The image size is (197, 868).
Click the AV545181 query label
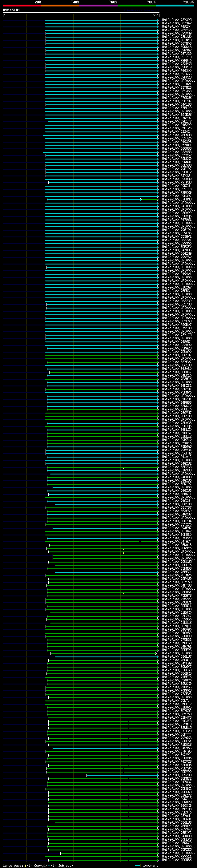11,10
